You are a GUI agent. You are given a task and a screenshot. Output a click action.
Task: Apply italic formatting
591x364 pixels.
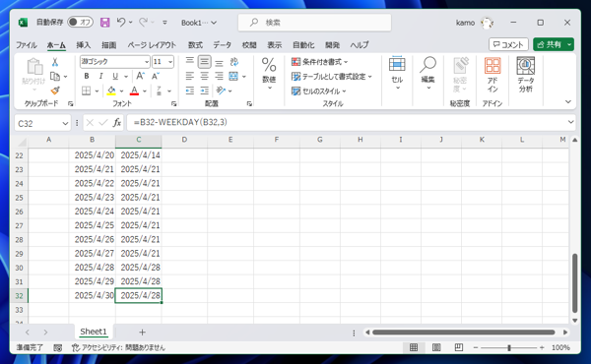point(100,77)
